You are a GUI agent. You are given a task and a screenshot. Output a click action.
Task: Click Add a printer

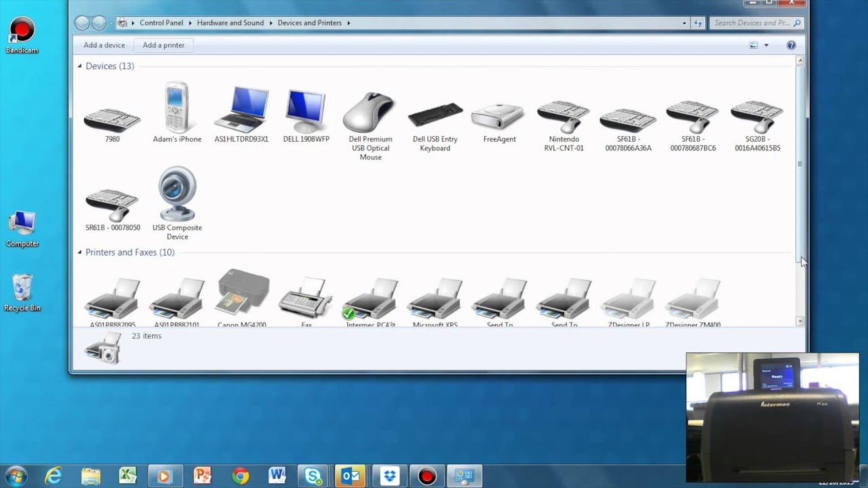(163, 45)
